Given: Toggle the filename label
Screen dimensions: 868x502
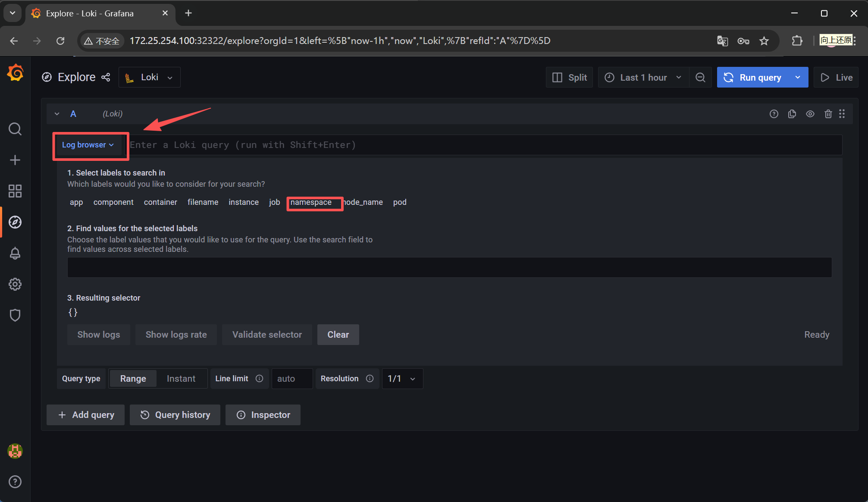Looking at the screenshot, I should tap(203, 202).
